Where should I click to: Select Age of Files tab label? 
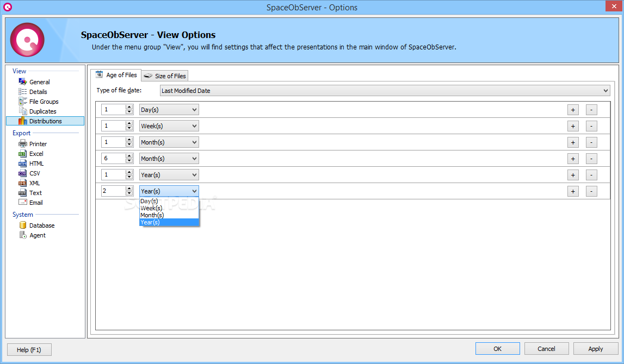point(121,75)
